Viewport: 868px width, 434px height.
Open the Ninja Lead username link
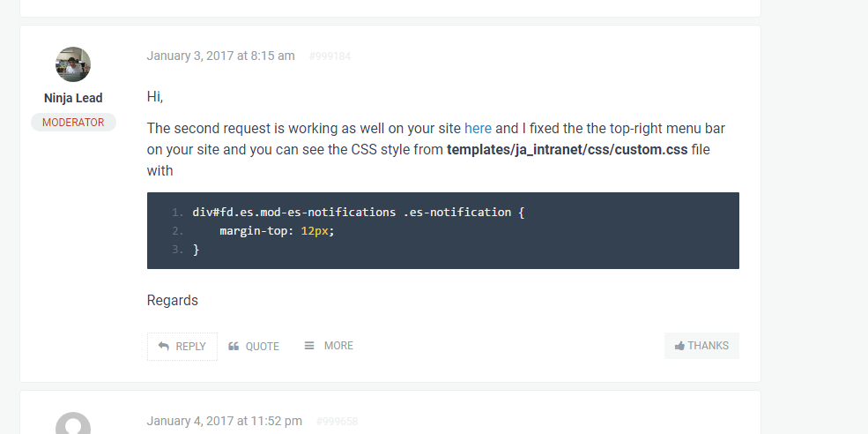(73, 98)
